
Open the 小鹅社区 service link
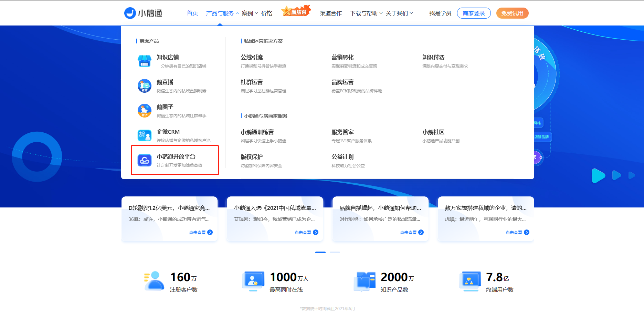433,132
